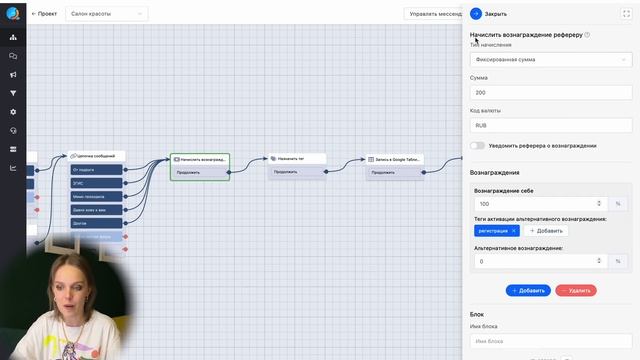640x360 pixels.
Task: Click the red 'Удалить' button
Action: 576,291
